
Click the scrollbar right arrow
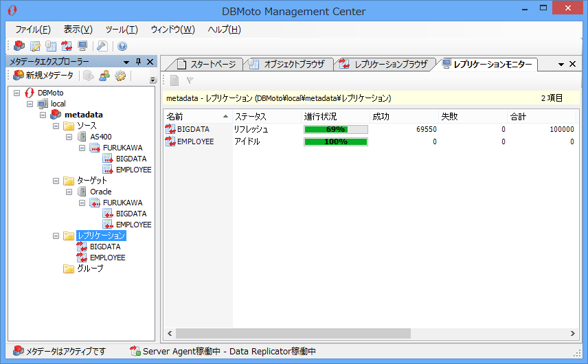573,333
